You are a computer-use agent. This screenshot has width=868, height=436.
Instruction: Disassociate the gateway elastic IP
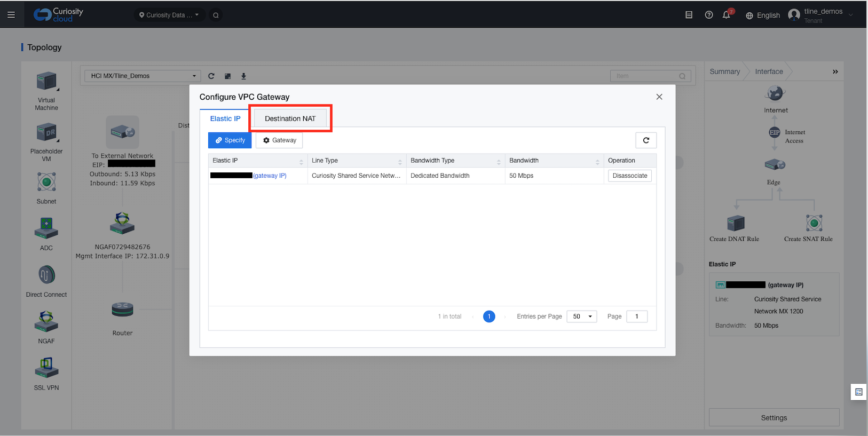click(x=630, y=176)
